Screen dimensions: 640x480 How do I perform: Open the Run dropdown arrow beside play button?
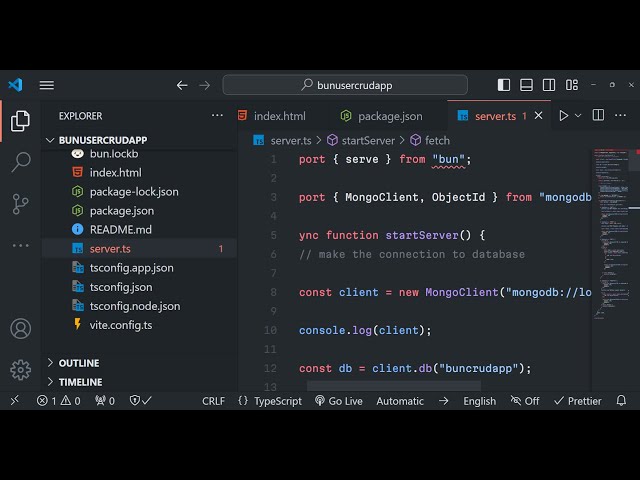click(578, 116)
